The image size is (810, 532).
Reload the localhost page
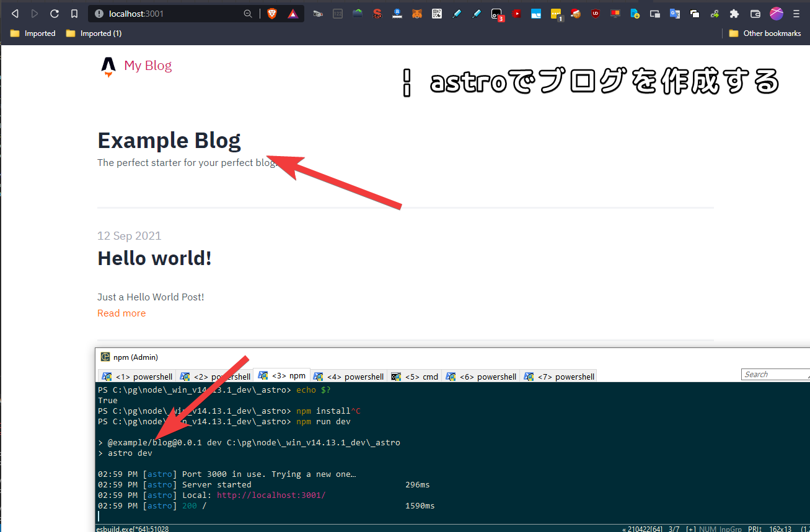click(x=55, y=14)
